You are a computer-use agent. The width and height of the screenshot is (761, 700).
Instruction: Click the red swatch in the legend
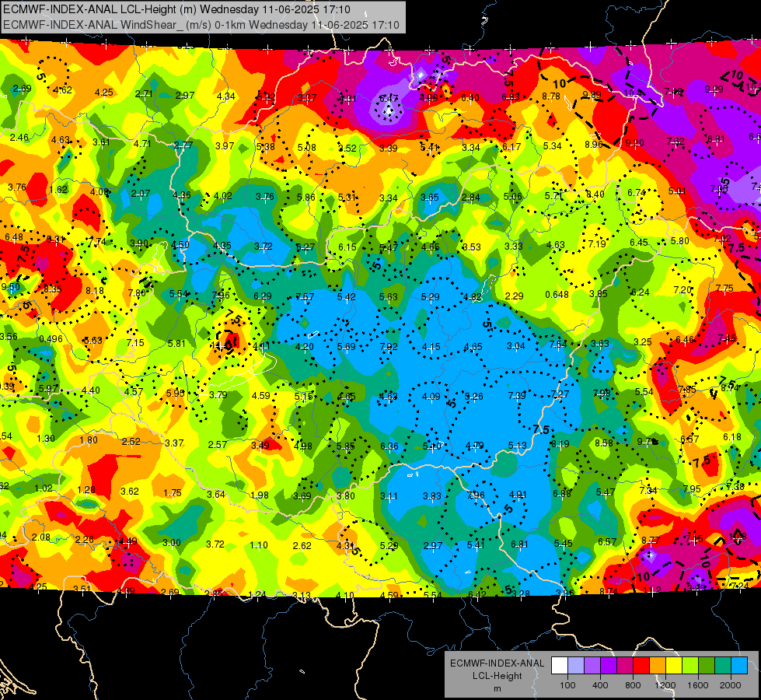(x=641, y=666)
